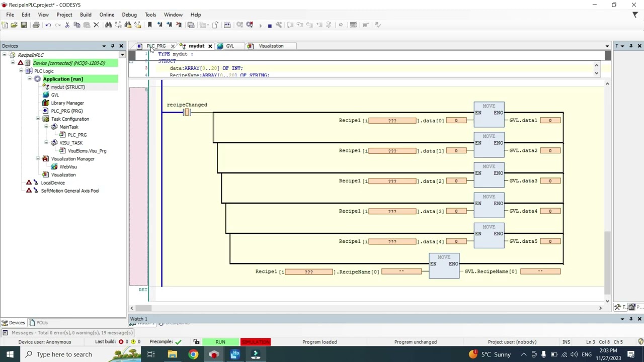
Task: Click the Start play triangle icon
Action: click(x=260, y=25)
